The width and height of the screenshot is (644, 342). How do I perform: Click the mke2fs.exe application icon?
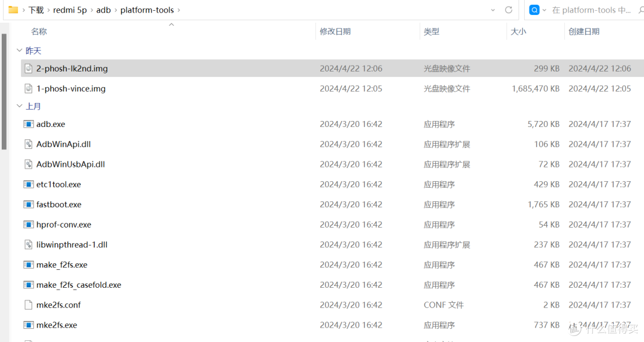[x=29, y=325]
